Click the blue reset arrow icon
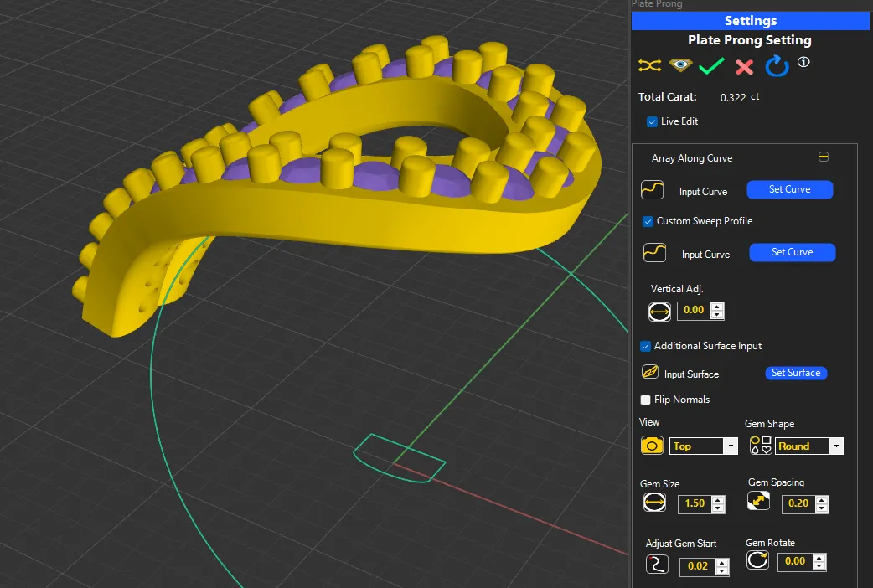This screenshot has width=873, height=588. pyautogui.click(x=777, y=66)
